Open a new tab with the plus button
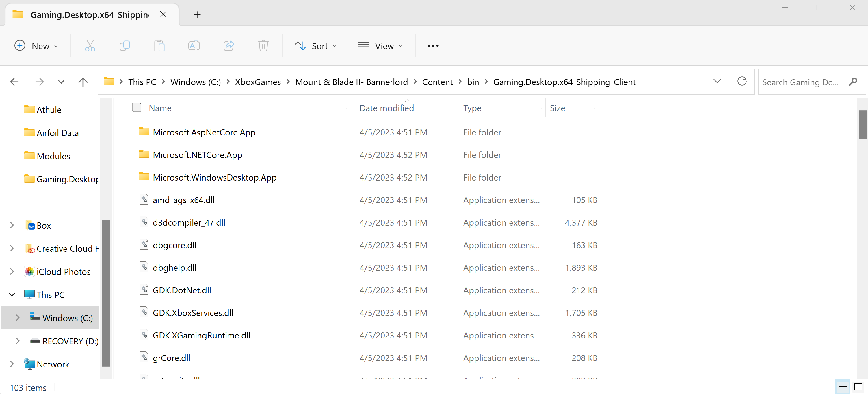 pos(197,14)
